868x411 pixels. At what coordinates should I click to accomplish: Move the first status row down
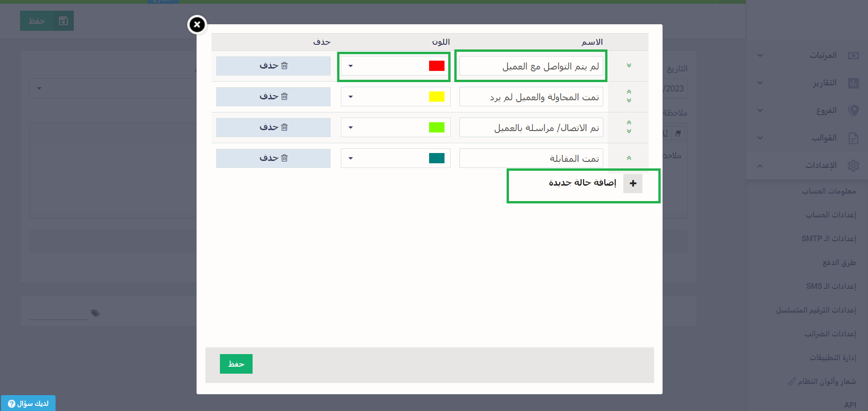click(x=629, y=66)
